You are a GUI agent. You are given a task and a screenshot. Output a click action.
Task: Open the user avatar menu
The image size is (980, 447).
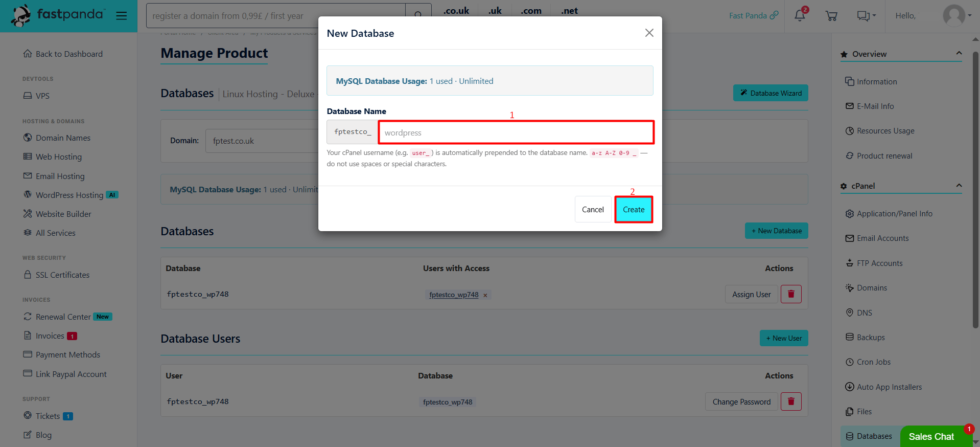coord(956,15)
